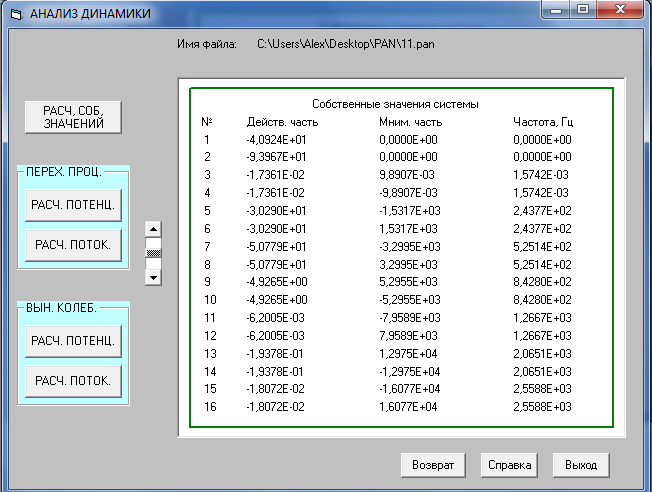Click imaginary value 5,2955E+03 in row 9
The image size is (652, 492).
408,282
